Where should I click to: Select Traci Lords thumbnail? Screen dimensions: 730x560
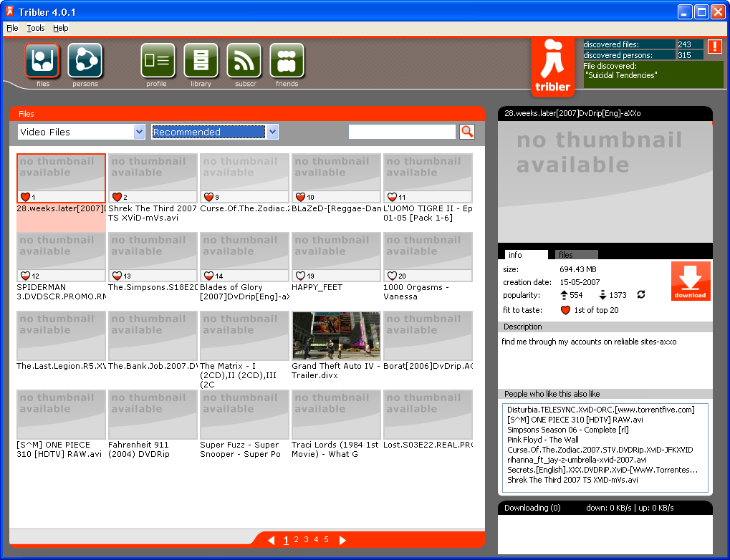pyautogui.click(x=336, y=415)
